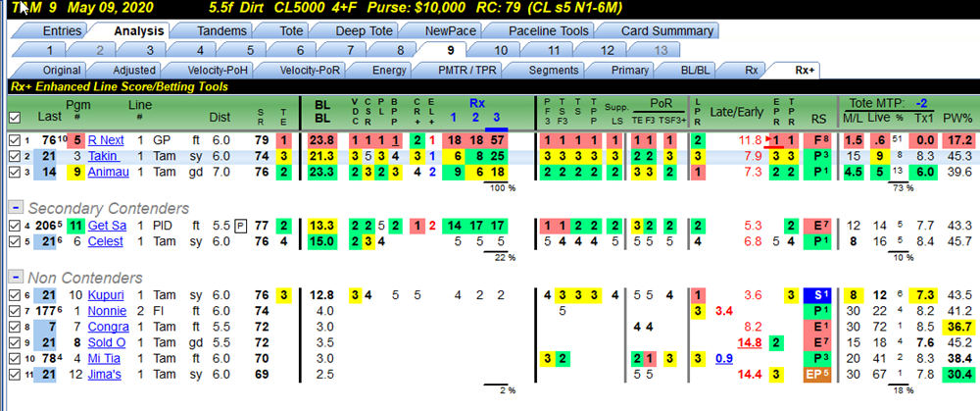
Task: Open the Congra horse link
Action: 108,327
